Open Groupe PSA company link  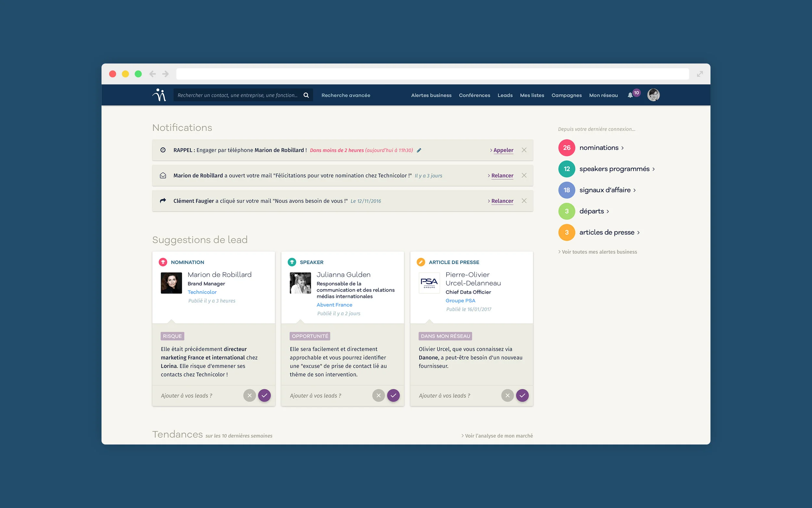(x=460, y=300)
